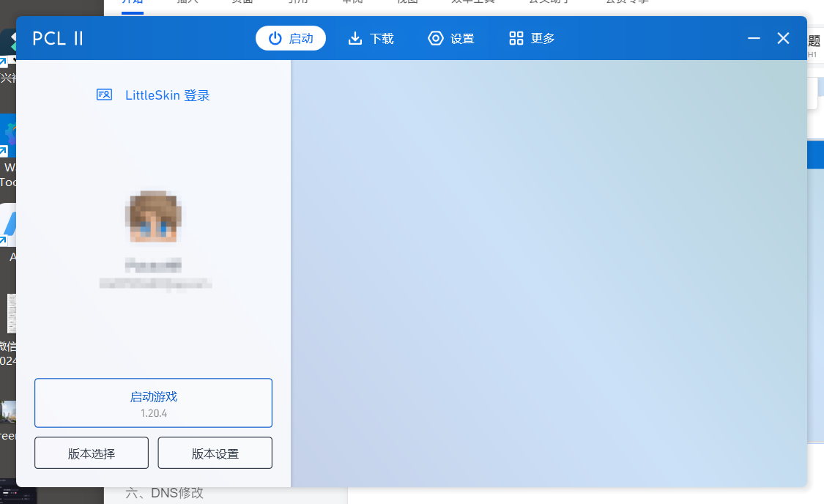This screenshot has height=504, width=824.
Task: Open 版本设置 version settings
Action: click(x=215, y=452)
